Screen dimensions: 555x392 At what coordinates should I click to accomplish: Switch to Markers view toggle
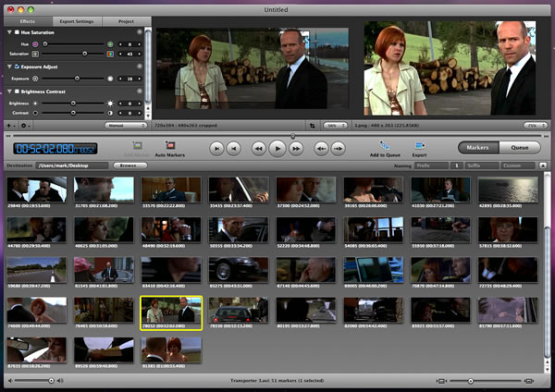coord(478,148)
